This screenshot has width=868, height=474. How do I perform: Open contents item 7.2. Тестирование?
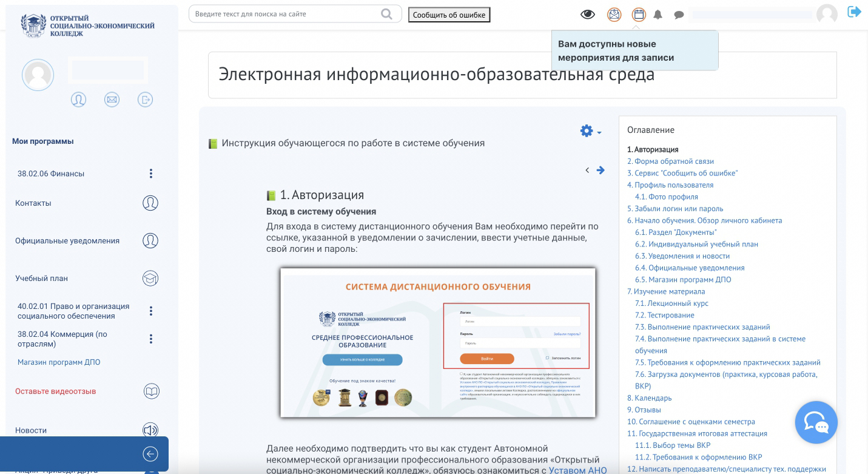665,315
